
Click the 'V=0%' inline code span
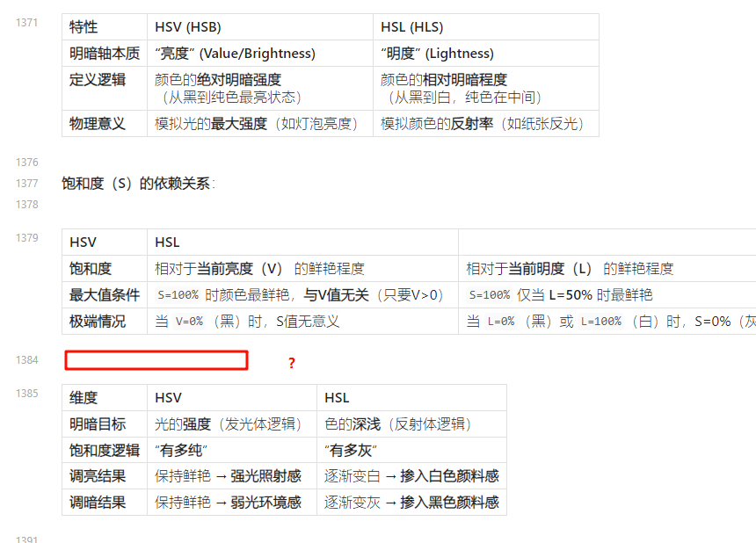coord(189,322)
